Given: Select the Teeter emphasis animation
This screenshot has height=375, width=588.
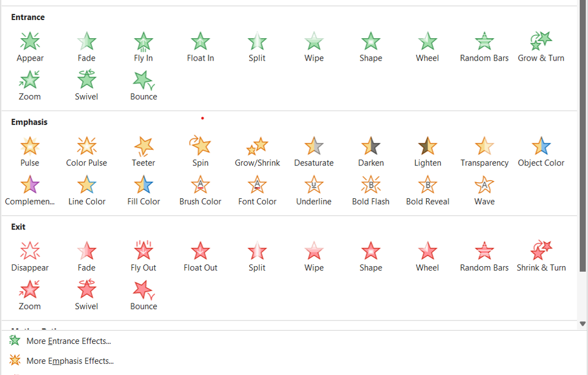Looking at the screenshot, I should (143, 152).
